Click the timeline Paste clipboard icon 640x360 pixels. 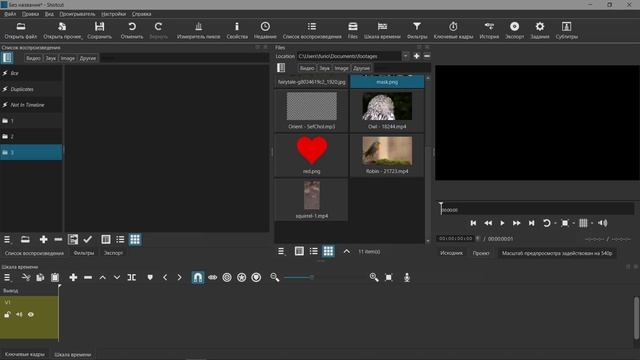pyautogui.click(x=55, y=278)
